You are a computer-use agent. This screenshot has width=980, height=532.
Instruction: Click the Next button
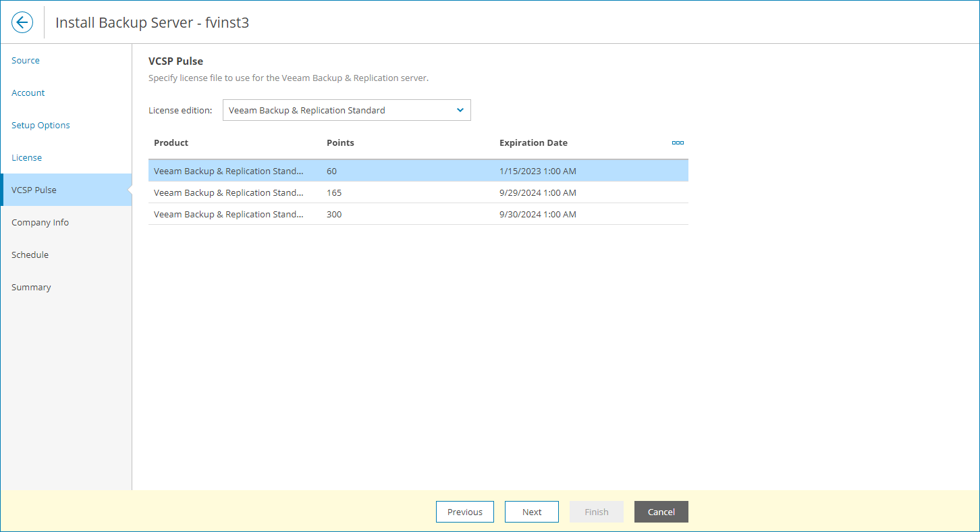point(531,512)
